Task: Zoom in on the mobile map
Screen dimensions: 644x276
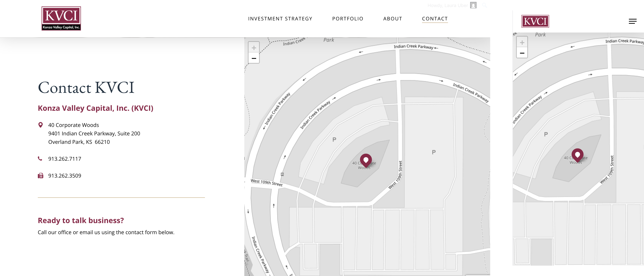Action: coord(522,43)
